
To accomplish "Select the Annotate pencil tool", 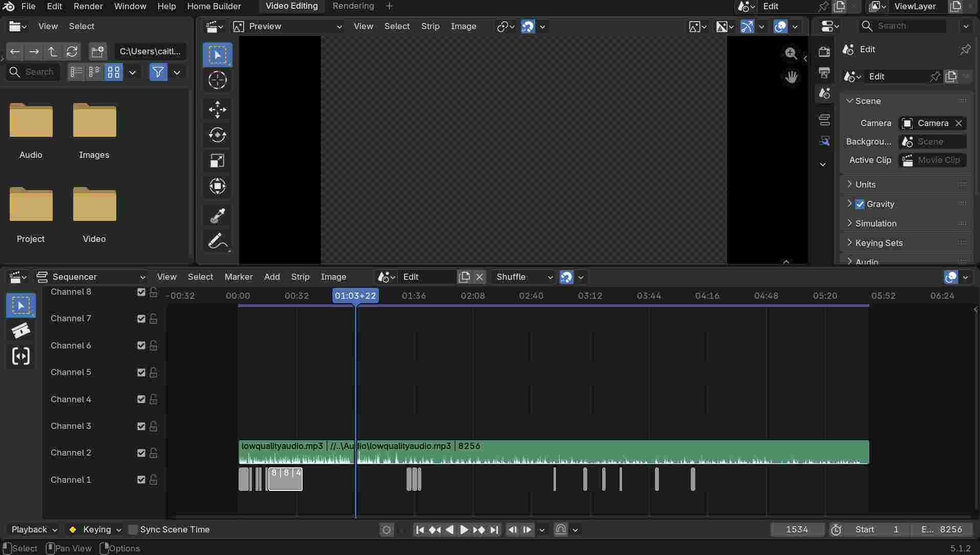I will point(217,241).
